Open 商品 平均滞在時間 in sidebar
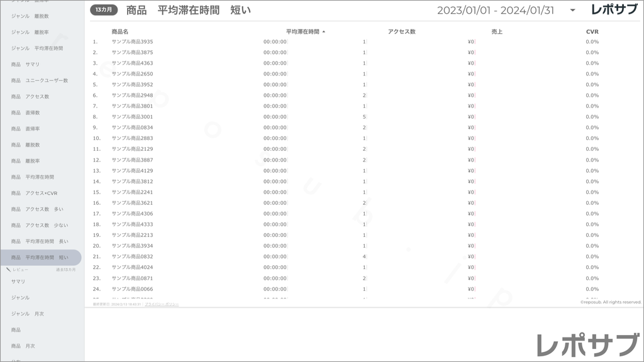This screenshot has width=644, height=362. coord(33,177)
